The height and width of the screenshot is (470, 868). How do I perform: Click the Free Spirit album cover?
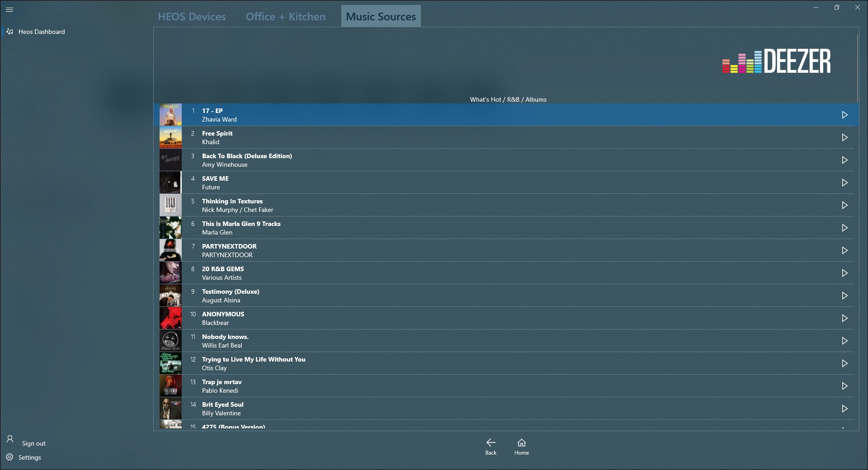click(170, 137)
